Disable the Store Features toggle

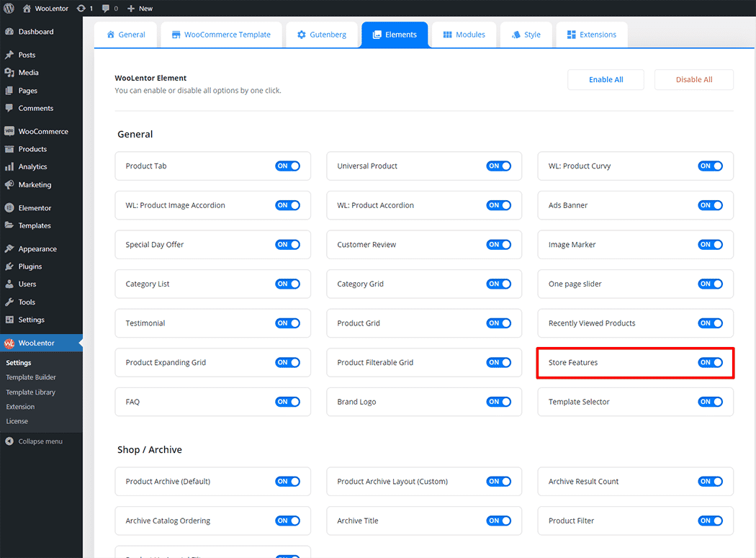click(x=710, y=363)
